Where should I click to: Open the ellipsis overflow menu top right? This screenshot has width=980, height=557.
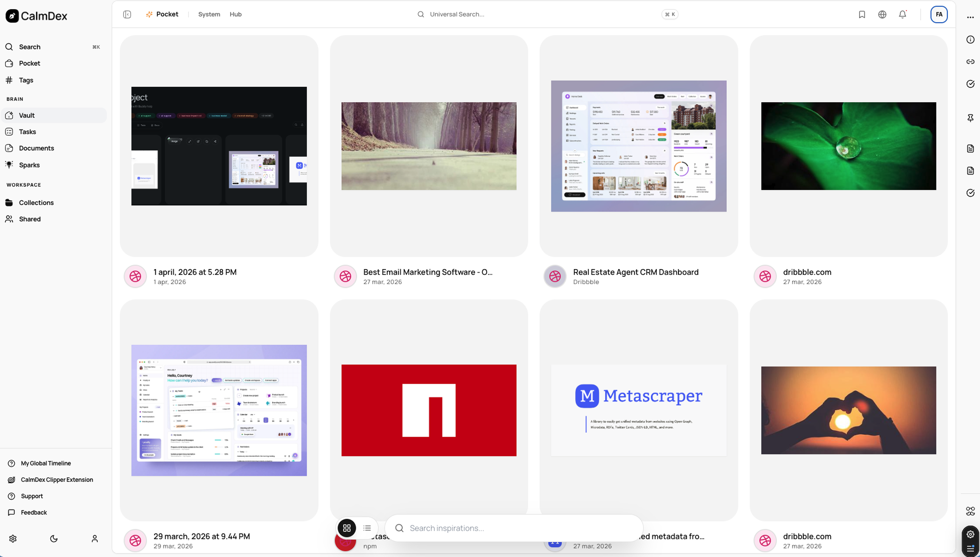(x=970, y=17)
